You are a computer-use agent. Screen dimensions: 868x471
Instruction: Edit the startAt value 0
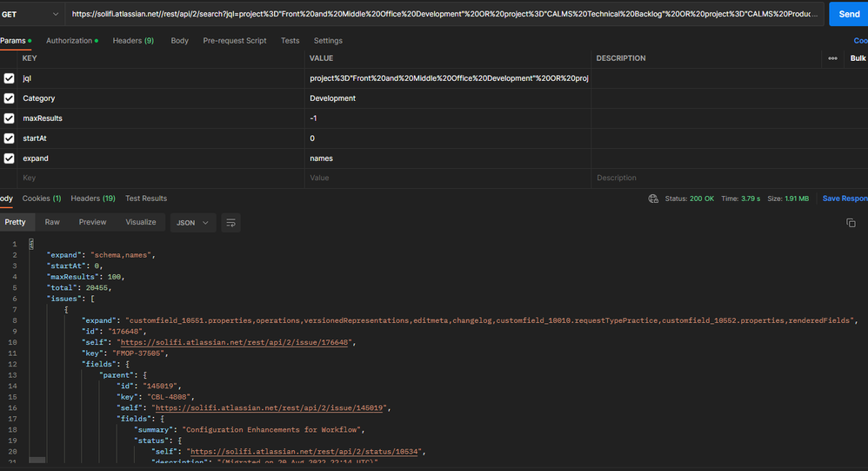click(448, 138)
